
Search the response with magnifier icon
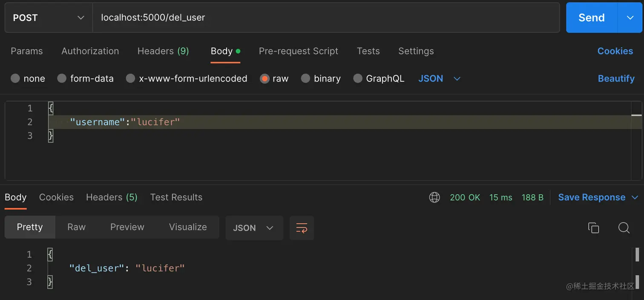tap(624, 228)
